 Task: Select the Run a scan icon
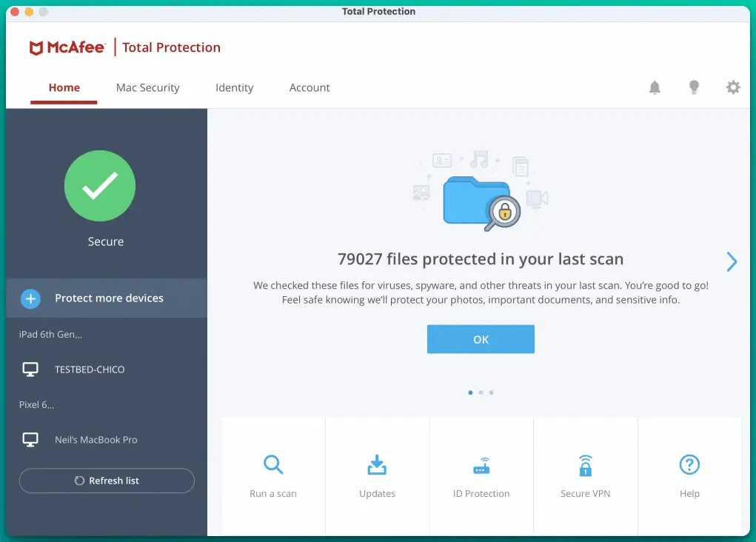273,465
